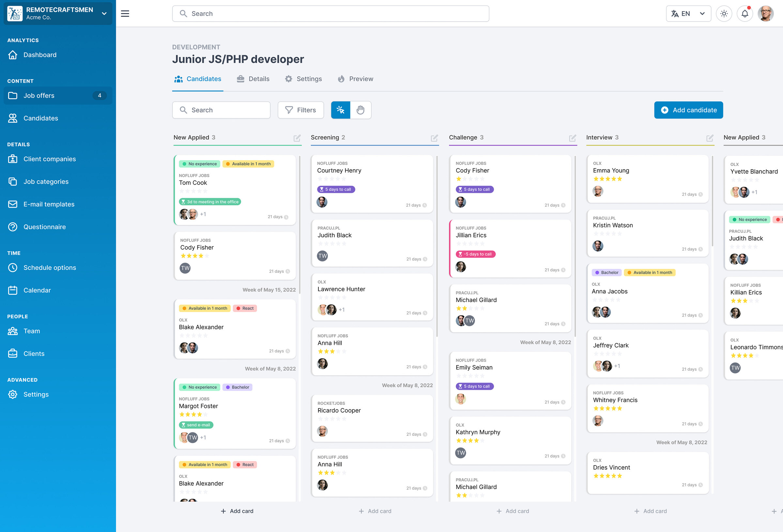
Task: Open Dashboard in sidebar
Action: coord(58,55)
